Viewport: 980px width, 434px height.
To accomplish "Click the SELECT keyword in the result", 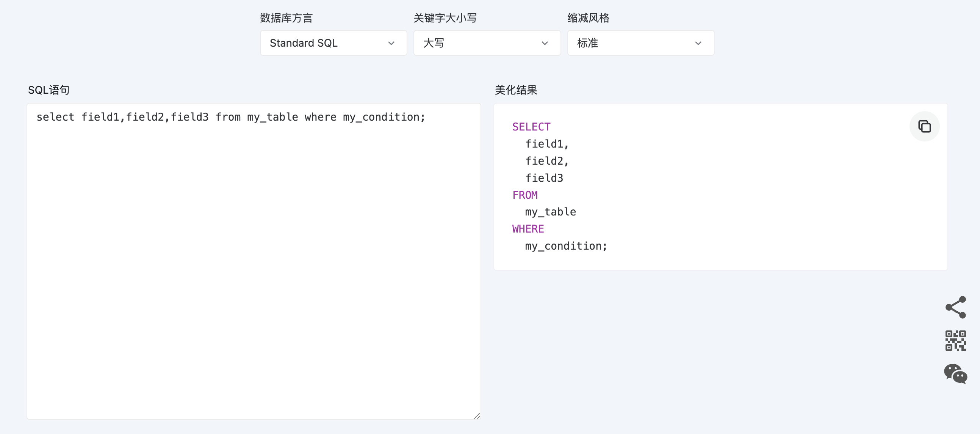I will pyautogui.click(x=531, y=126).
